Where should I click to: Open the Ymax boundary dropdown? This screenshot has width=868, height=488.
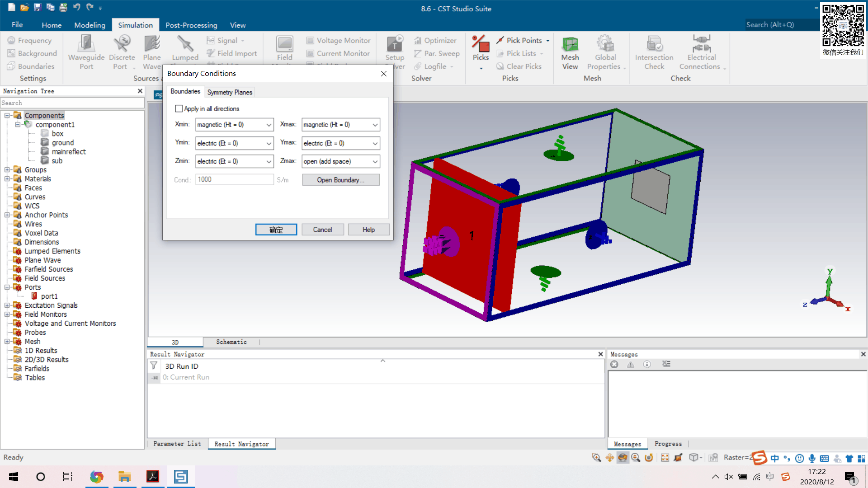pos(375,143)
